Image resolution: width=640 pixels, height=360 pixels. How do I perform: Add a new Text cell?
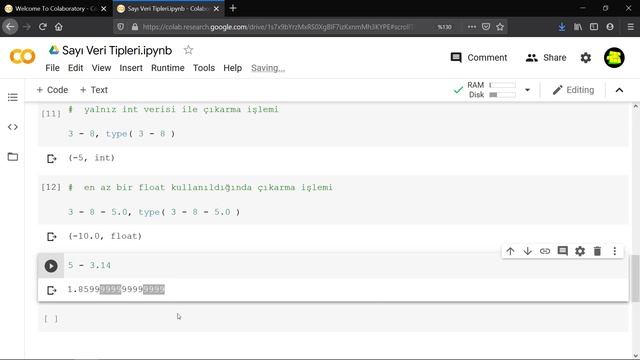pyautogui.click(x=94, y=90)
